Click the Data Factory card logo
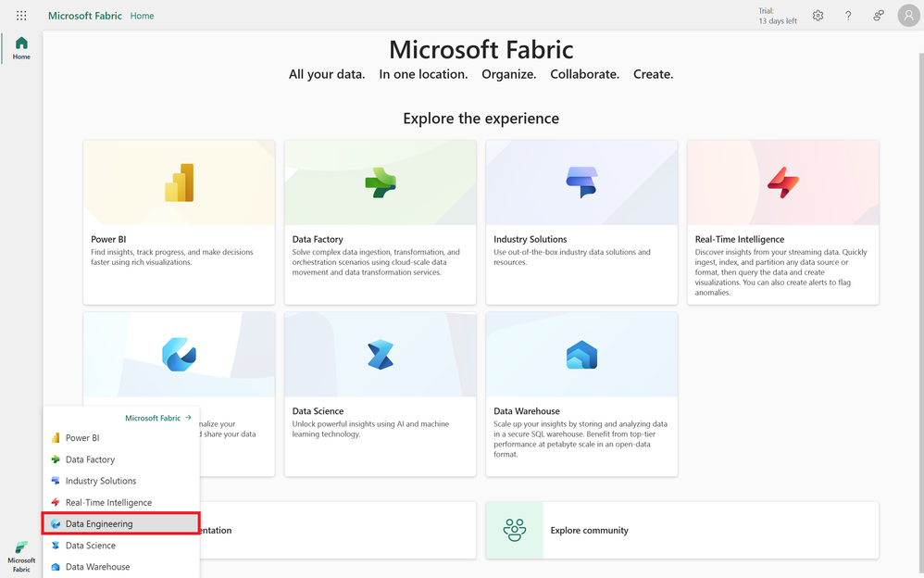924x578 pixels. tap(381, 182)
